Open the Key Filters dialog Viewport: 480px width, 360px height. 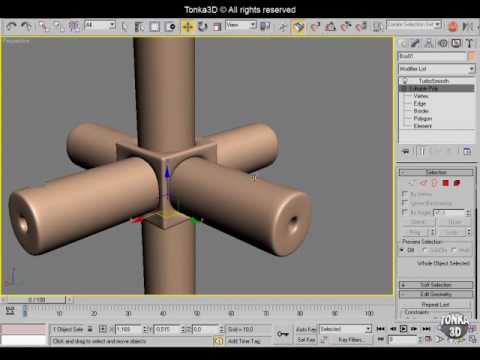click(x=351, y=340)
